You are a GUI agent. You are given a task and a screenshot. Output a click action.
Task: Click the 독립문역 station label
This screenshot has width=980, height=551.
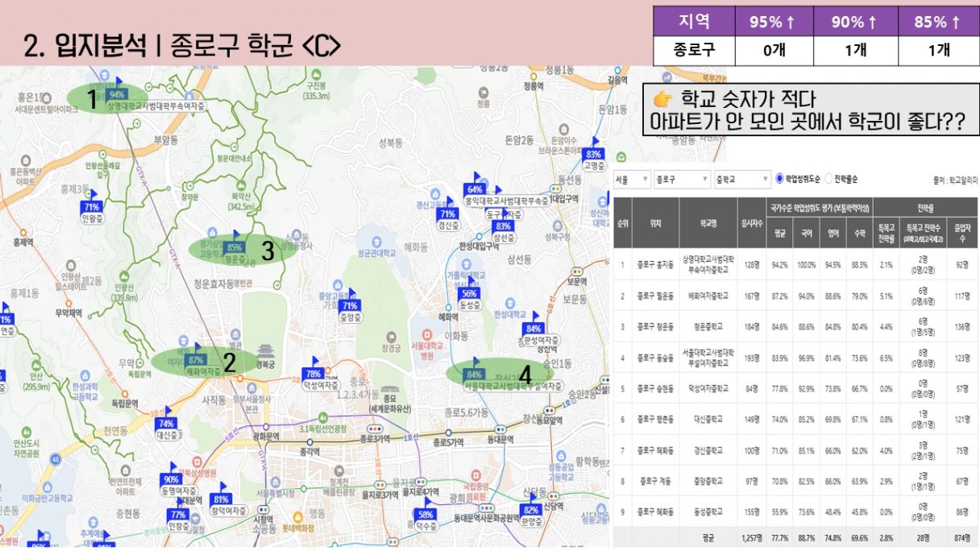[125, 403]
